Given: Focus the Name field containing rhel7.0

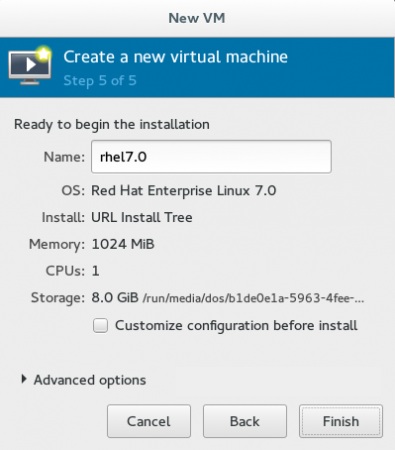Looking at the screenshot, I should [211, 157].
